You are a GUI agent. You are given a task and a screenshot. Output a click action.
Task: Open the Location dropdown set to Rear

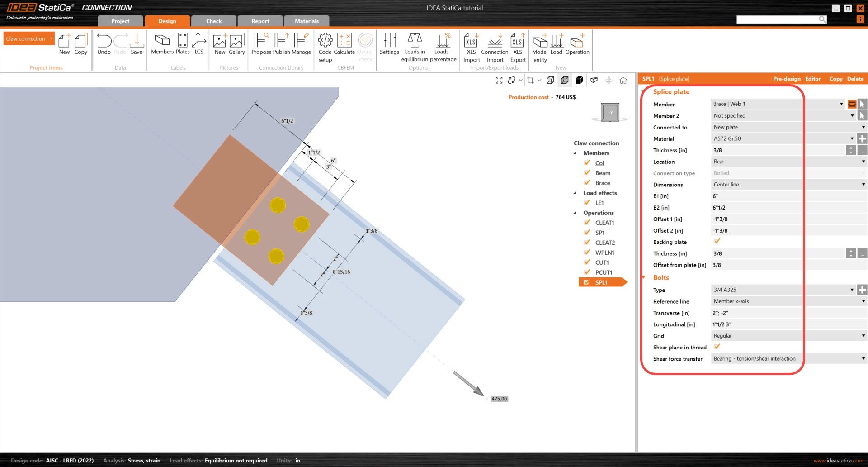click(788, 162)
